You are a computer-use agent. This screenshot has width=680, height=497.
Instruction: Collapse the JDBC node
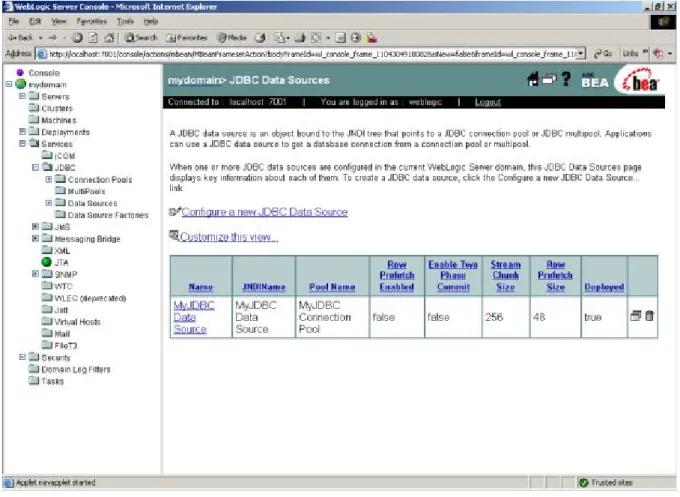[x=36, y=167]
